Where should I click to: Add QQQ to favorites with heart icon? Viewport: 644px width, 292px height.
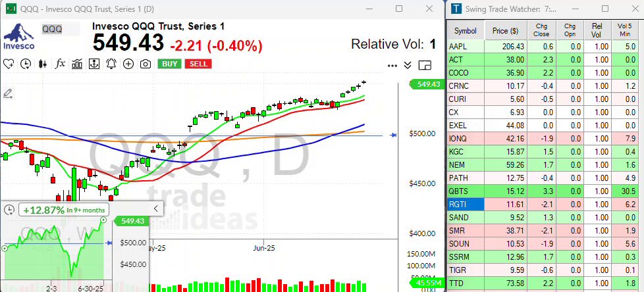click(8, 64)
